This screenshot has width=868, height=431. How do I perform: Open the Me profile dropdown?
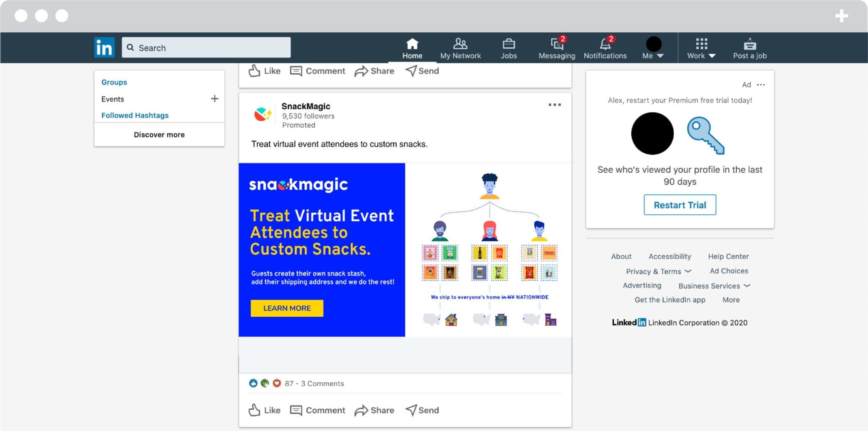(x=653, y=48)
